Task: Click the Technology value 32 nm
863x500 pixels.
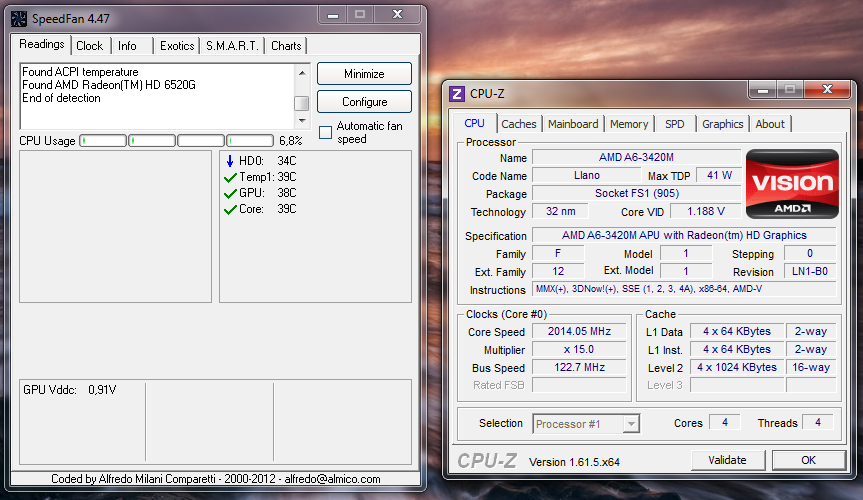Action: pyautogui.click(x=560, y=211)
